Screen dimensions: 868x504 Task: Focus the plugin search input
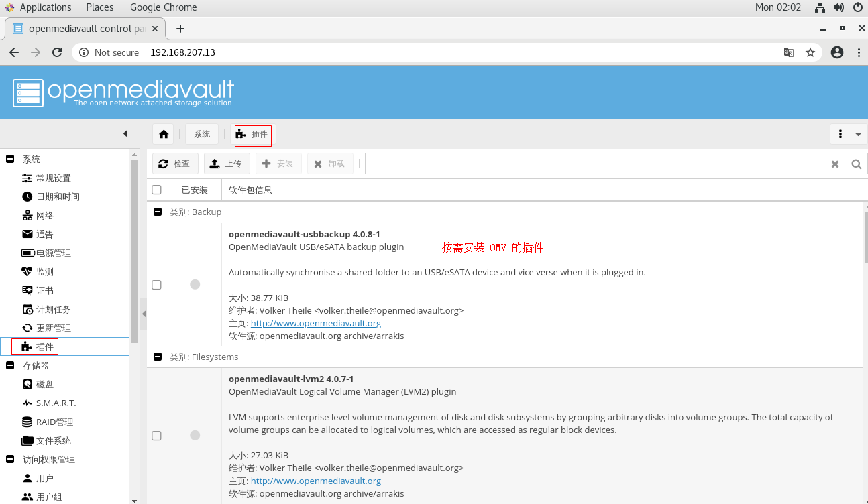tap(596, 164)
